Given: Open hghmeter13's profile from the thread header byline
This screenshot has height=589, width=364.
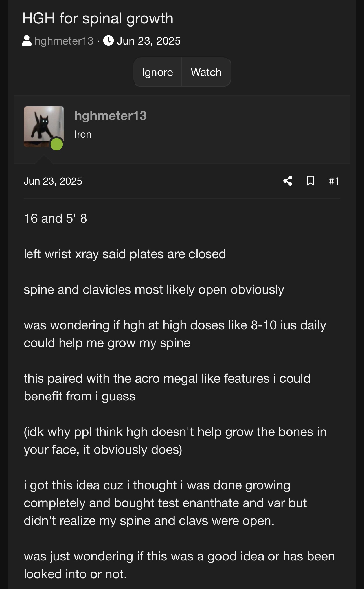Looking at the screenshot, I should 64,41.
